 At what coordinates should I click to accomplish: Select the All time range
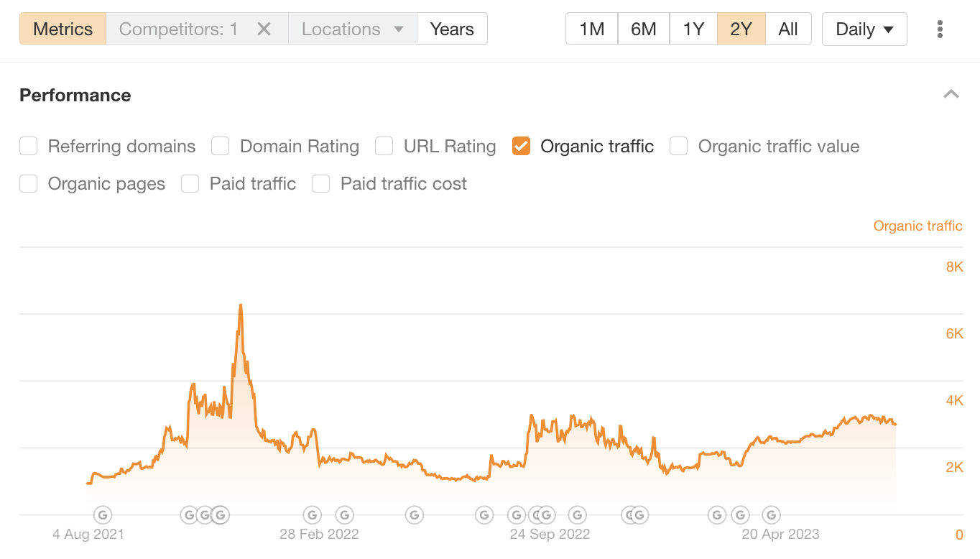pos(788,29)
